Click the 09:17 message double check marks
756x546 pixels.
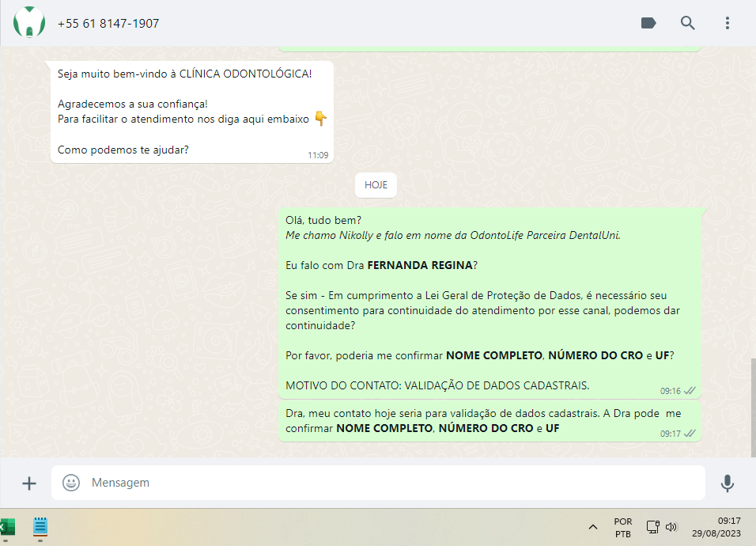pyautogui.click(x=690, y=433)
